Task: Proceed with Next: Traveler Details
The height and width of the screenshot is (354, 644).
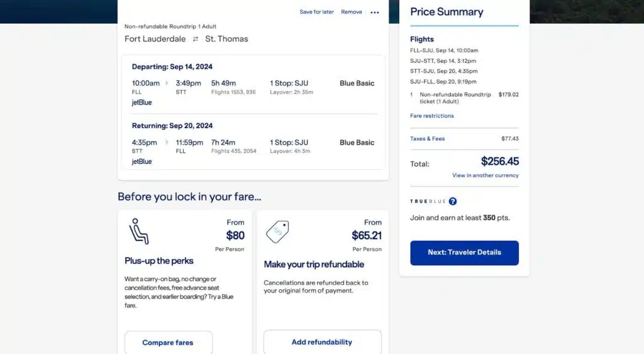Action: [464, 253]
